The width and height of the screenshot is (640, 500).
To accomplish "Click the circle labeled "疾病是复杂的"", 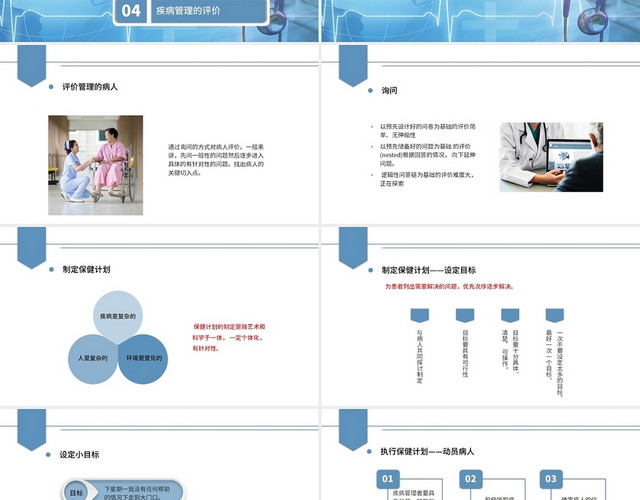I will pyautogui.click(x=118, y=316).
